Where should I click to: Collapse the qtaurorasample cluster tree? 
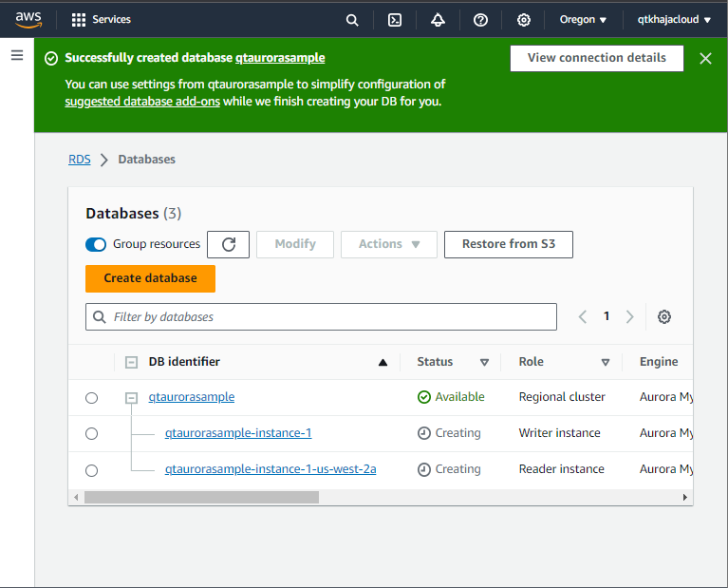click(x=131, y=398)
